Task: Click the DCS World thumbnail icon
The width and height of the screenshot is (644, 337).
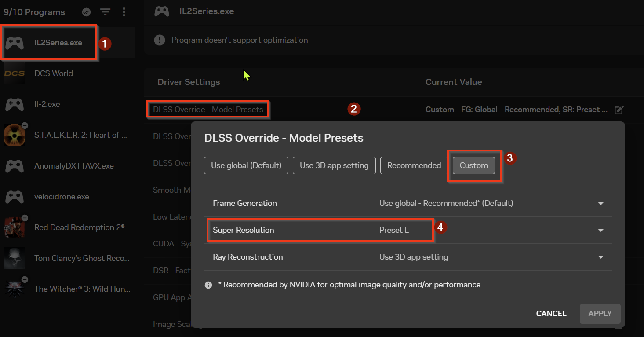Action: click(x=15, y=73)
